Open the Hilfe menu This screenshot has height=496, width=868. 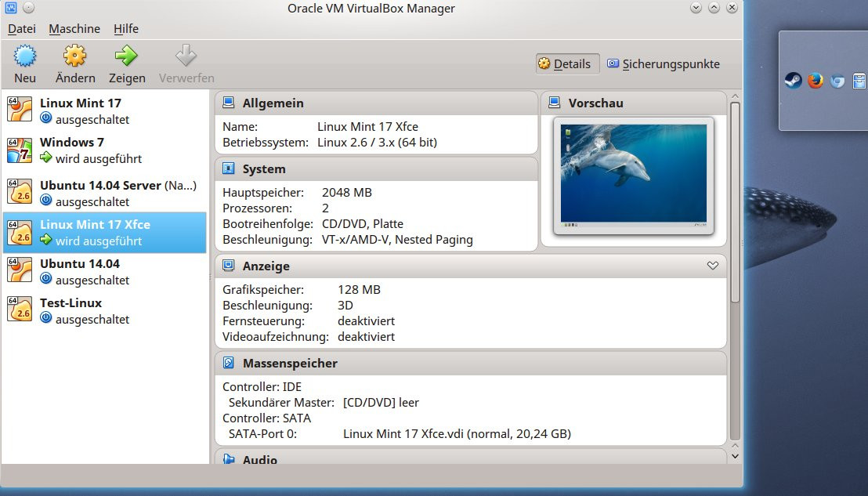[126, 29]
